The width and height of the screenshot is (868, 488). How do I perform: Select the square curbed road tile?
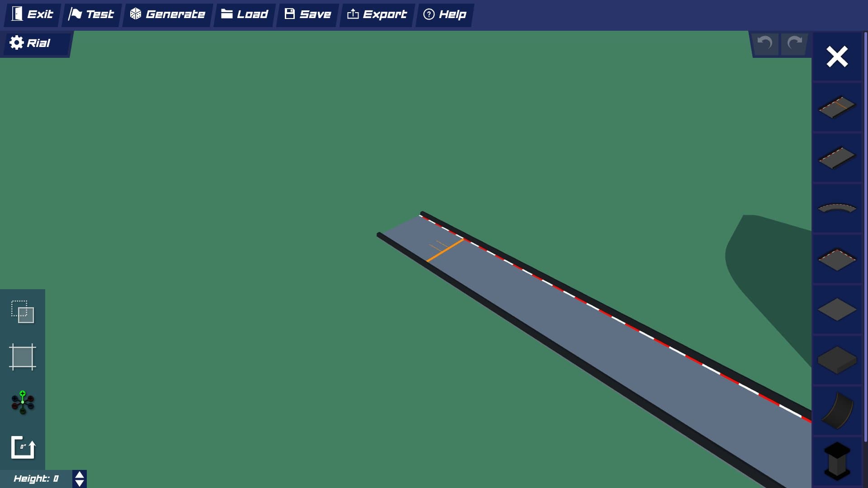tap(837, 259)
